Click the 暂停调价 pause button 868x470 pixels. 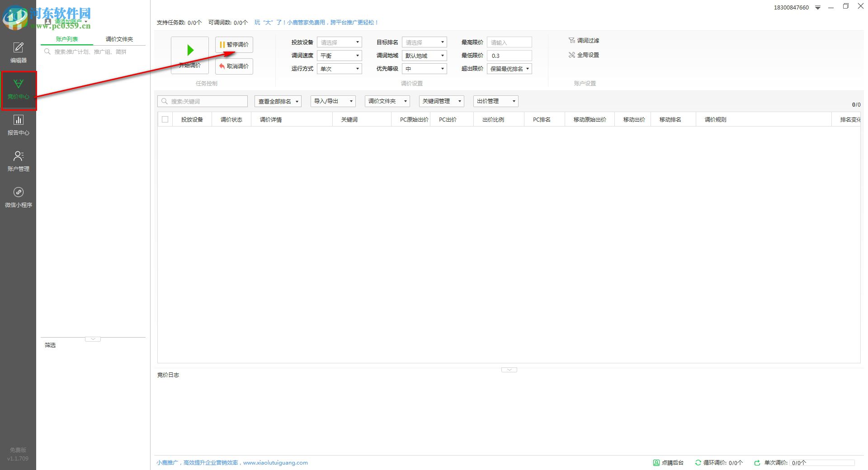click(x=234, y=45)
